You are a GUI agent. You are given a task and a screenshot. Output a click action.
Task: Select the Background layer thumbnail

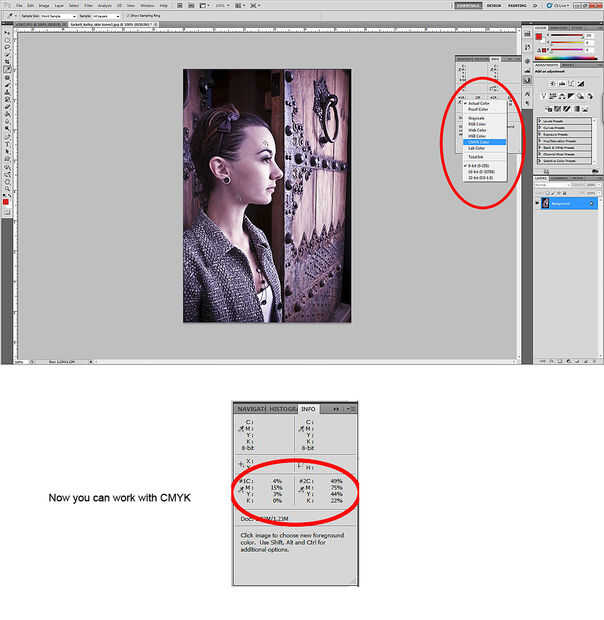(x=545, y=203)
